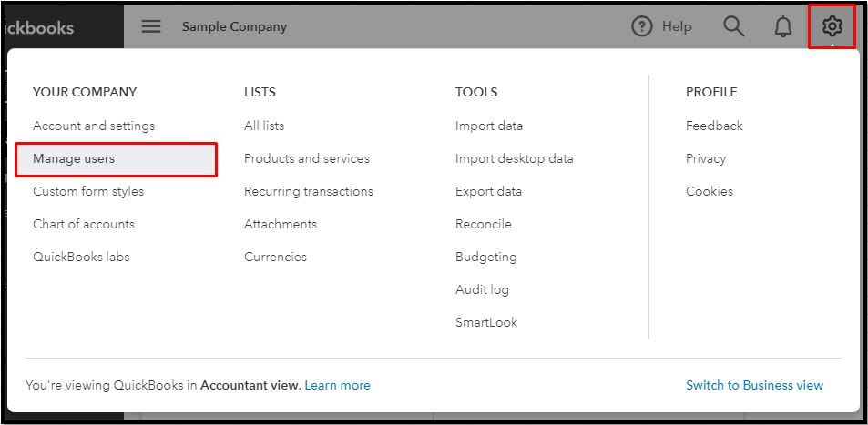
Task: Choose Import desktop data tool
Action: point(515,158)
